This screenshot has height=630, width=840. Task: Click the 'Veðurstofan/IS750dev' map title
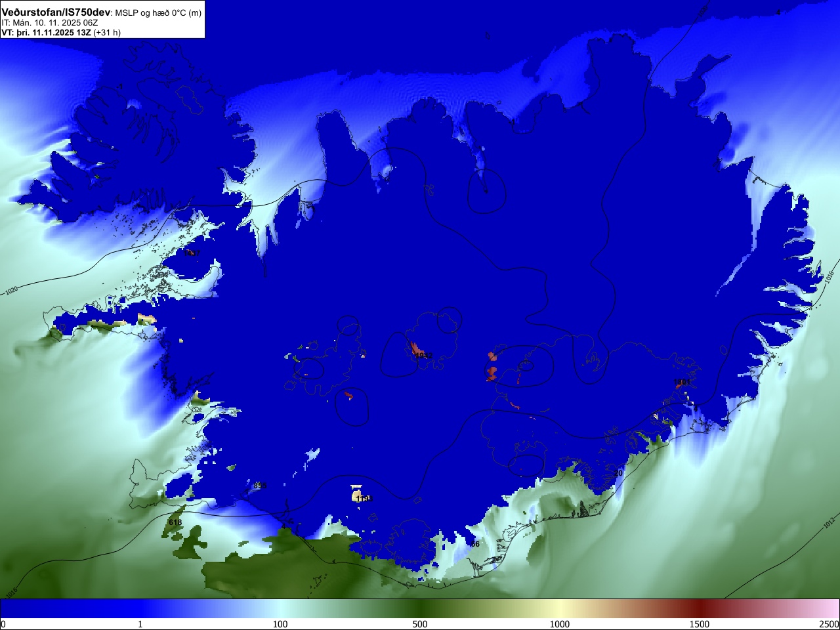pos(56,12)
